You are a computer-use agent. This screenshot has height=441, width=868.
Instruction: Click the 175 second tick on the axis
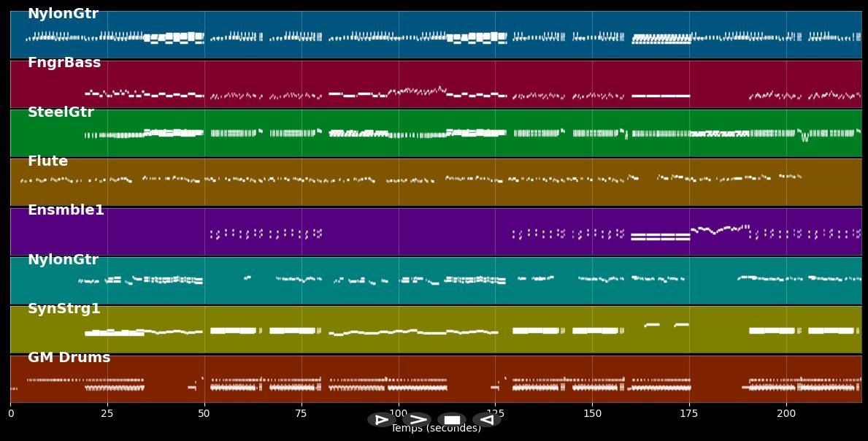point(689,414)
